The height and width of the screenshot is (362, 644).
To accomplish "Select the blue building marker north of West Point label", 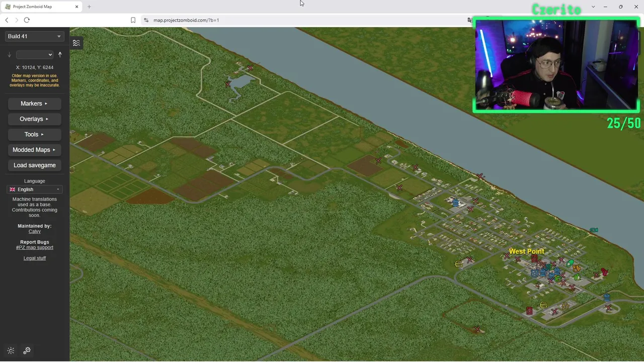I will click(x=455, y=203).
